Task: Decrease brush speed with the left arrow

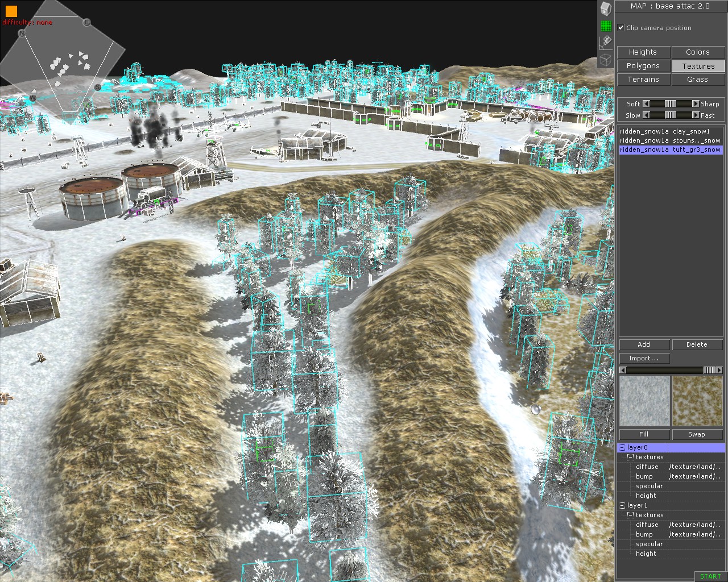Action: click(646, 115)
